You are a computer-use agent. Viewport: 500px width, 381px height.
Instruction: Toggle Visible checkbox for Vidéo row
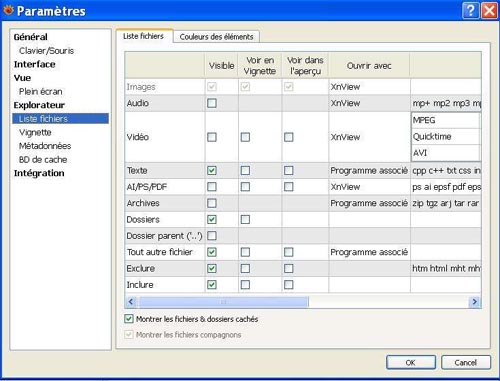click(x=212, y=137)
